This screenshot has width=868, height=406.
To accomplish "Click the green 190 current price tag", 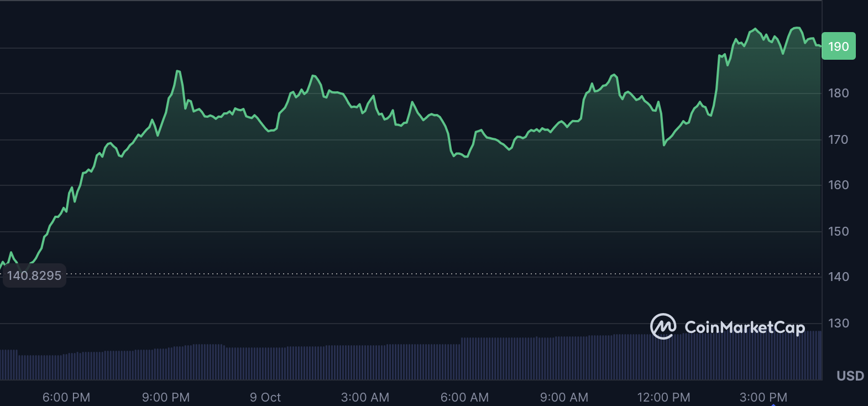I will pos(838,46).
